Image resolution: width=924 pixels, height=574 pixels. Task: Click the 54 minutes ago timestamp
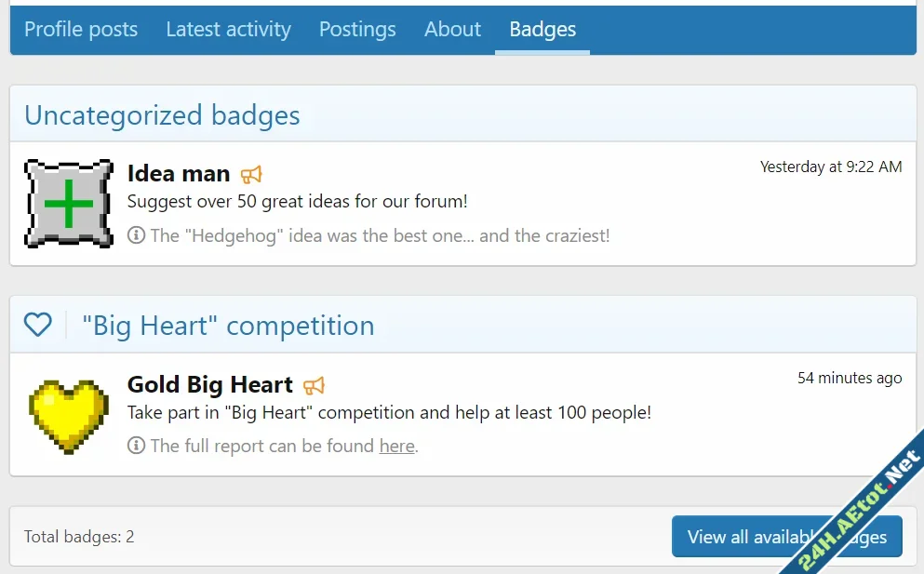pyautogui.click(x=849, y=378)
